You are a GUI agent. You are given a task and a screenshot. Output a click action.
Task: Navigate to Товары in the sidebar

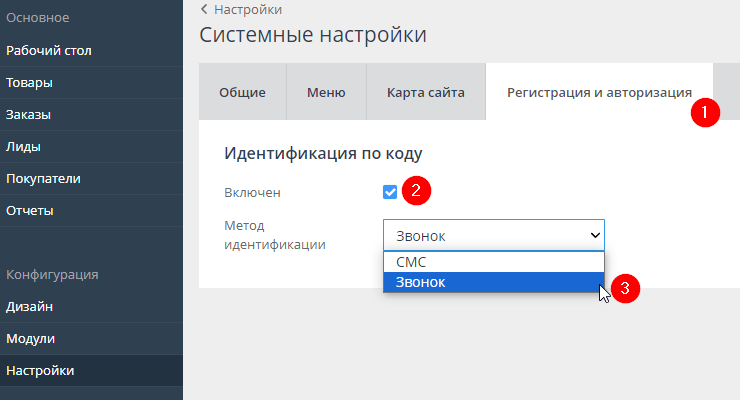30,82
